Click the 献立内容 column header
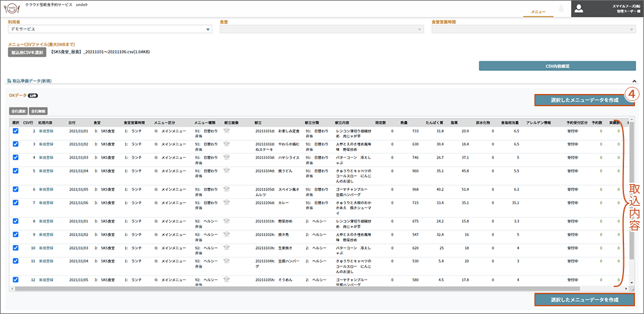Image resolution: width=644 pixels, height=314 pixels. click(343, 122)
